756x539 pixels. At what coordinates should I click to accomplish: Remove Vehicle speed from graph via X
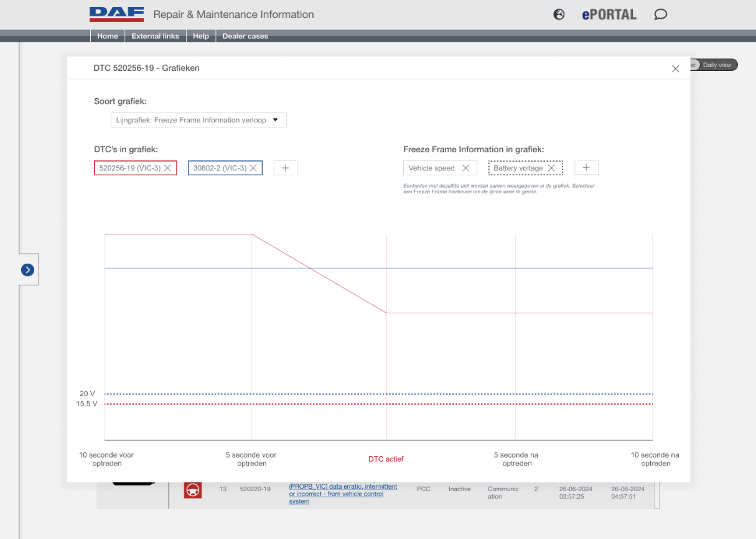[x=465, y=168]
